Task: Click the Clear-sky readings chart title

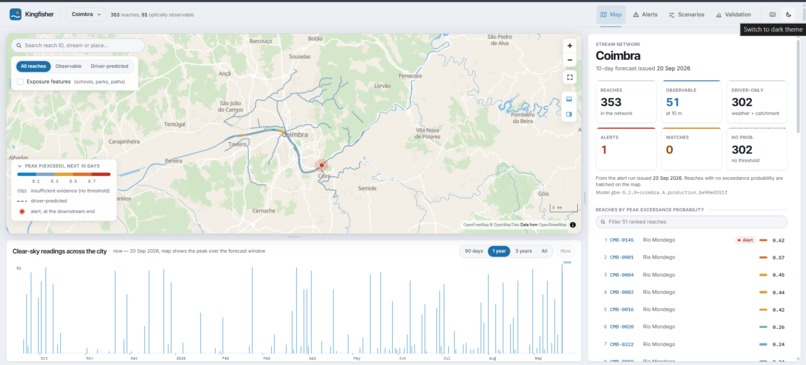Action: coord(60,251)
